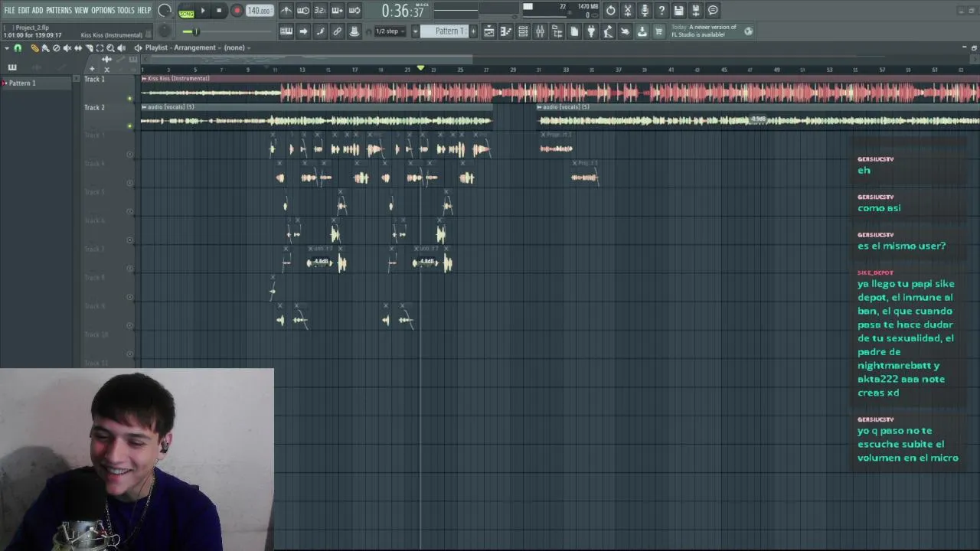Image resolution: width=980 pixels, height=551 pixels.
Task: Open the OPTIONS menu
Action: click(x=103, y=10)
